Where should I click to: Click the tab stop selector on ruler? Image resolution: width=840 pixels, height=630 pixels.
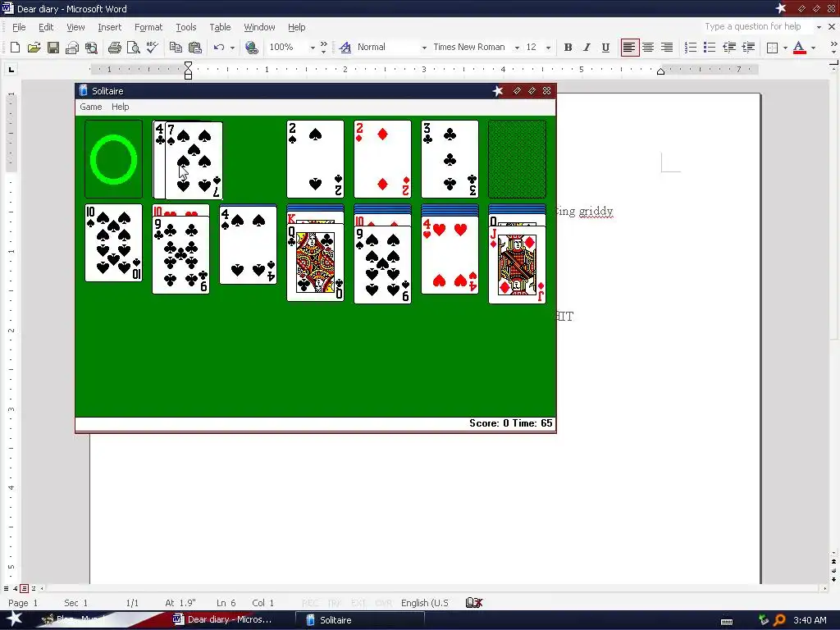click(x=11, y=69)
